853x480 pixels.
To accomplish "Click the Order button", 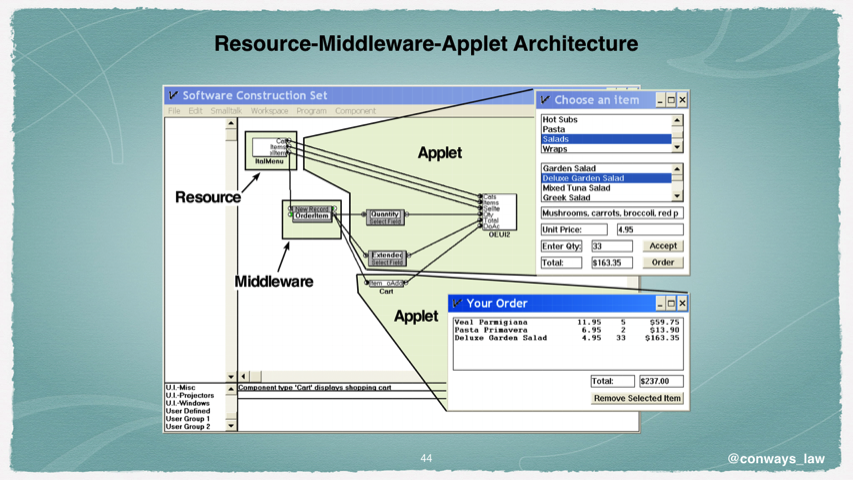I will (663, 262).
